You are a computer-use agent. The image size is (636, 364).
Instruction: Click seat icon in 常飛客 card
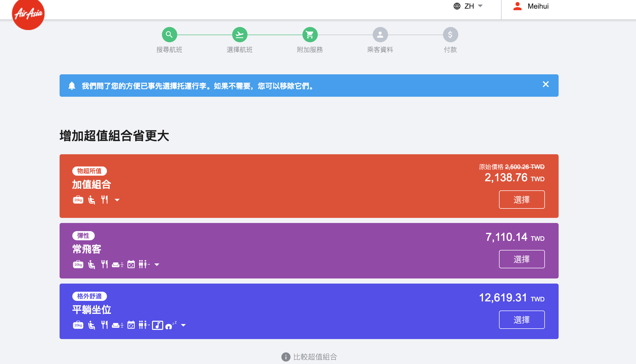pos(91,264)
